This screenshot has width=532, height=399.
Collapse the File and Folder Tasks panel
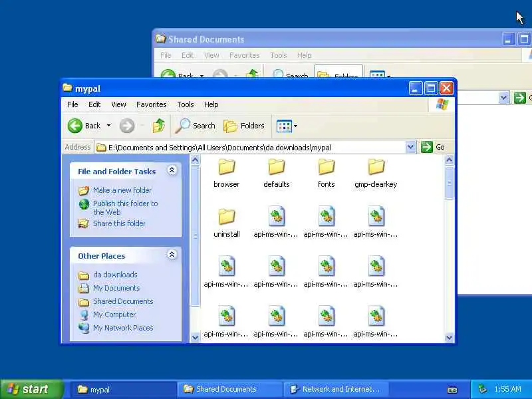click(172, 170)
